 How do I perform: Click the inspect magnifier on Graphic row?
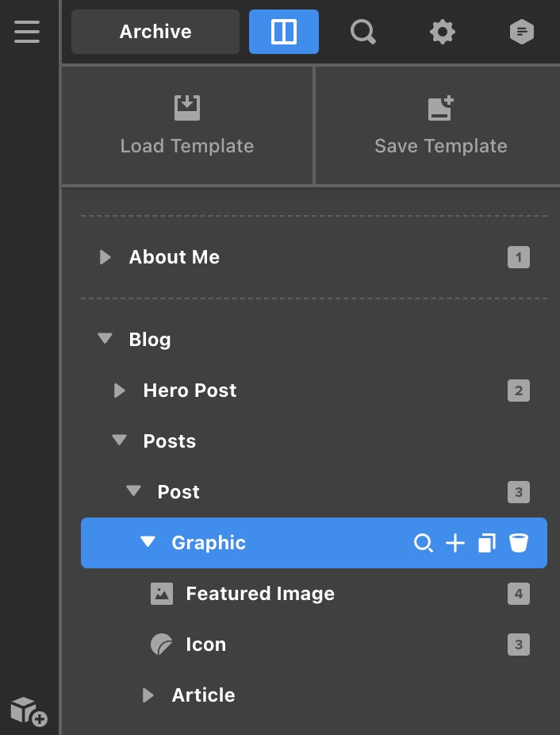(423, 543)
